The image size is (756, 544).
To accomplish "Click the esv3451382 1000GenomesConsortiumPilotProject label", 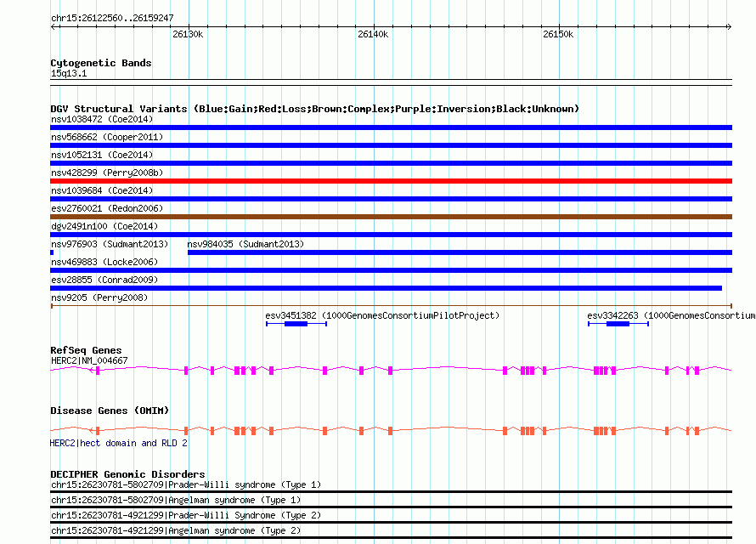I will pyautogui.click(x=382, y=315).
